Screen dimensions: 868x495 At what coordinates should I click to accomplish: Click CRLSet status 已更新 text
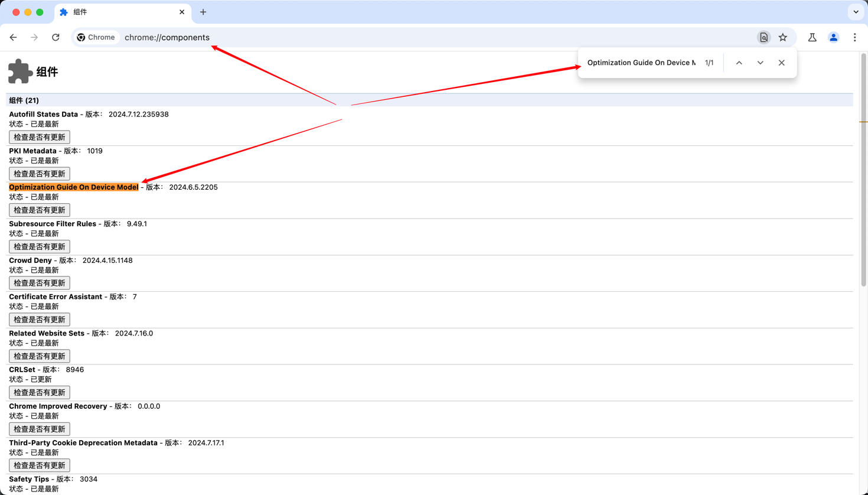tap(41, 380)
